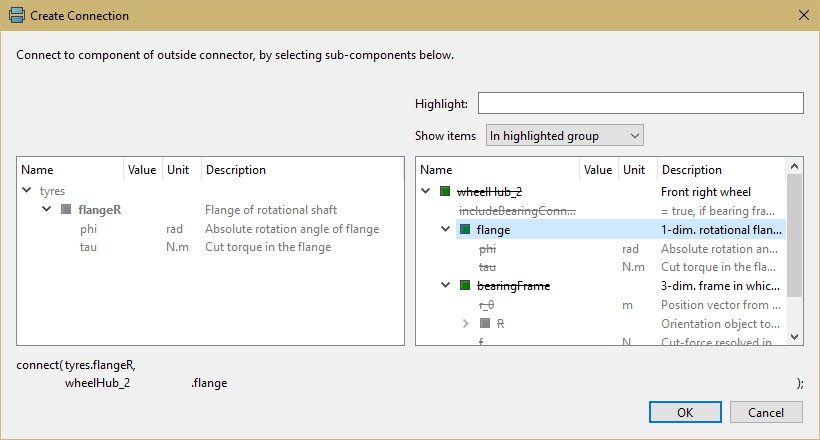This screenshot has height=440, width=820.
Task: Expand the R orientation object node
Action: (466, 324)
